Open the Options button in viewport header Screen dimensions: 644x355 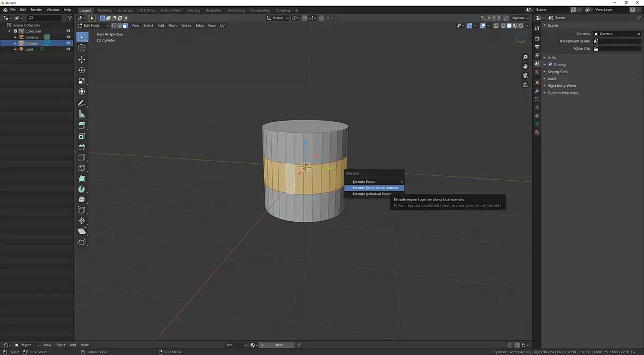point(520,18)
